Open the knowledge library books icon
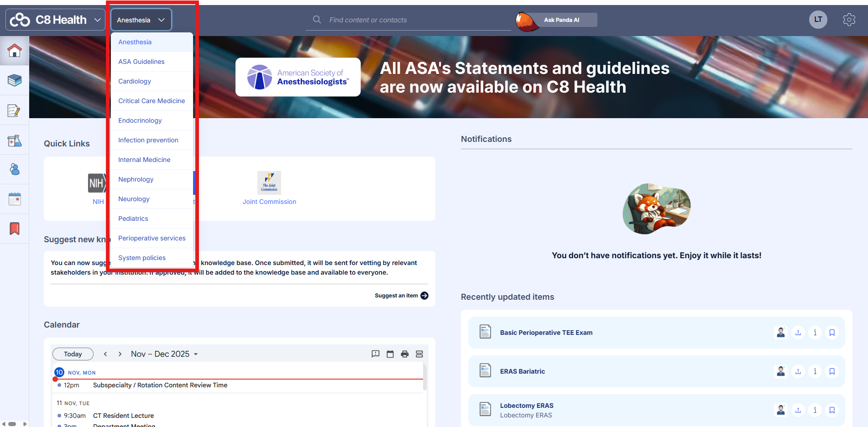 pyautogui.click(x=15, y=80)
